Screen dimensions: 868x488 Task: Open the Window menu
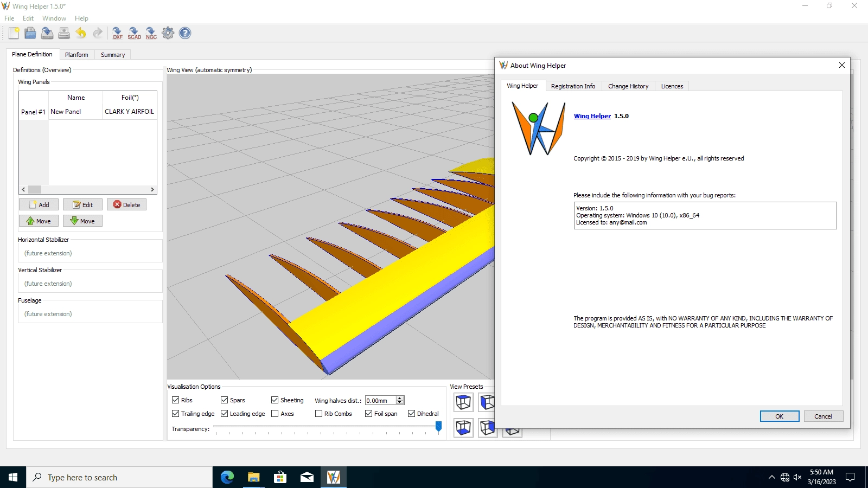click(54, 18)
